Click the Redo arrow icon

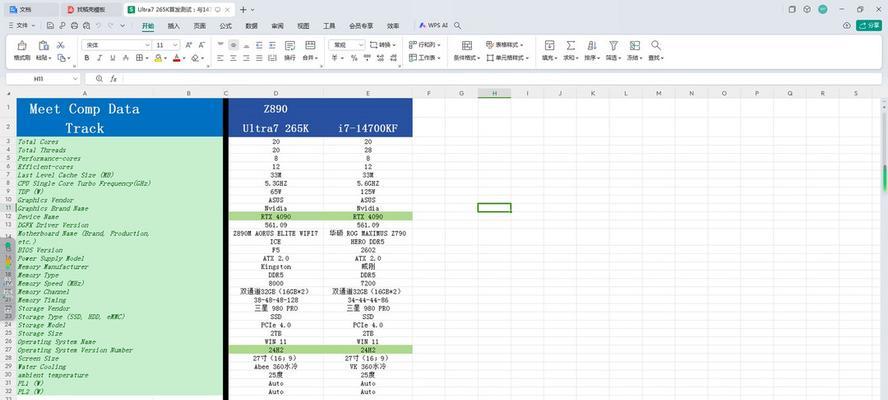point(111,25)
